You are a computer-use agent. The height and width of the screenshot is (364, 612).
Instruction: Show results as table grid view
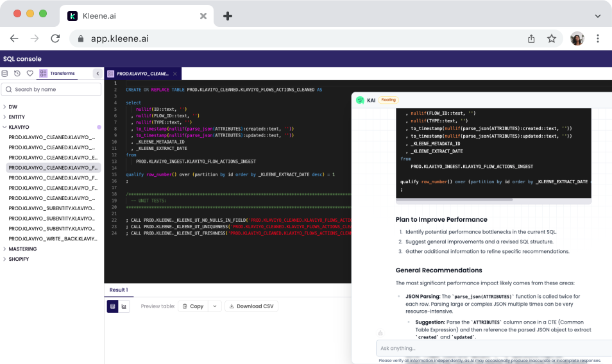(112, 306)
